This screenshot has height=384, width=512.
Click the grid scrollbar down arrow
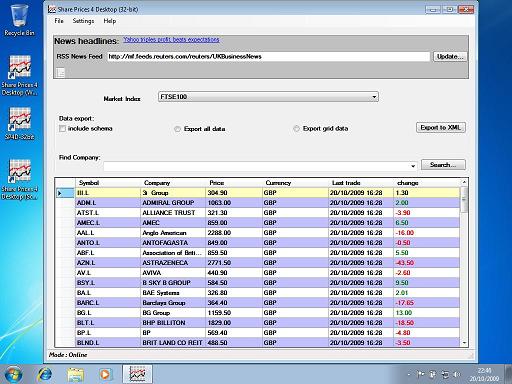[464, 343]
